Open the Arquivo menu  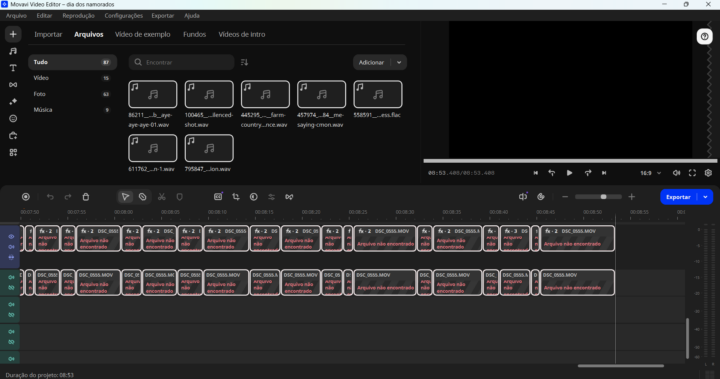(x=16, y=16)
